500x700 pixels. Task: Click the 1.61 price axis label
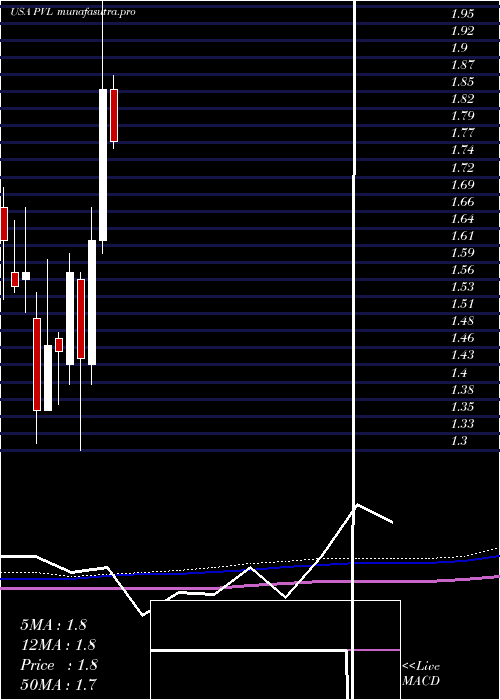462,236
